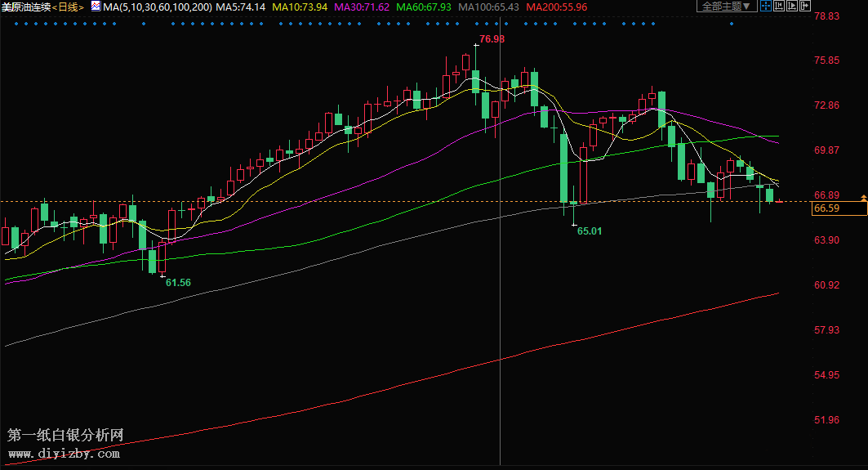Click the 66.59 current price box

(839, 209)
